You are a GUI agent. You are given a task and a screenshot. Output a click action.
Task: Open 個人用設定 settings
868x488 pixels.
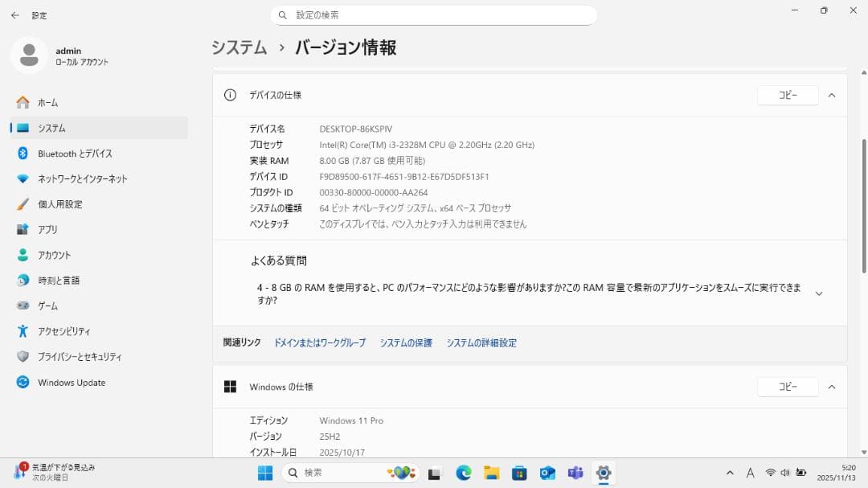[100, 204]
